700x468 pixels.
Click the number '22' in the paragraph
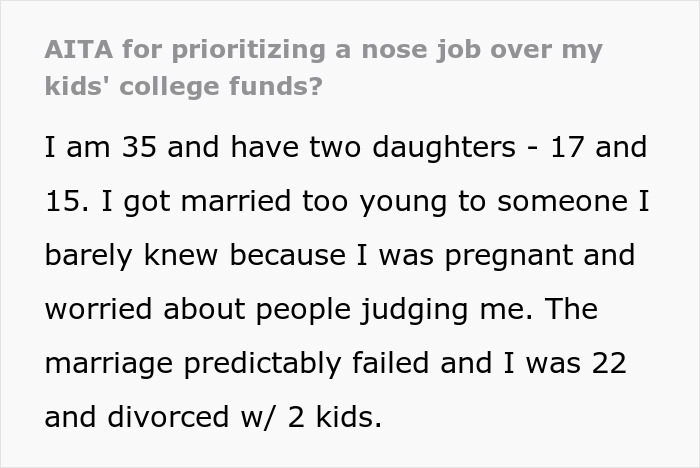pos(608,363)
